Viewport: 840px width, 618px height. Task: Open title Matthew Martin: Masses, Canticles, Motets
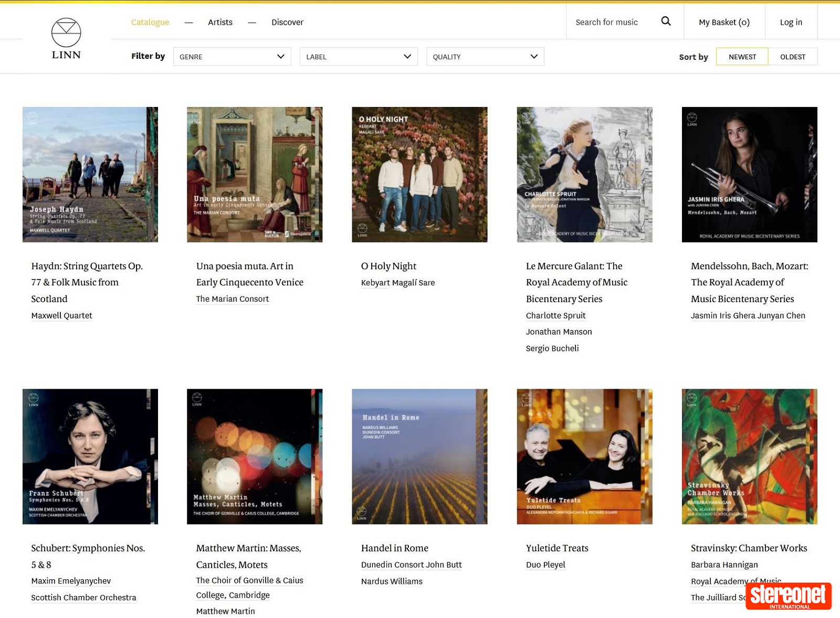click(x=248, y=556)
